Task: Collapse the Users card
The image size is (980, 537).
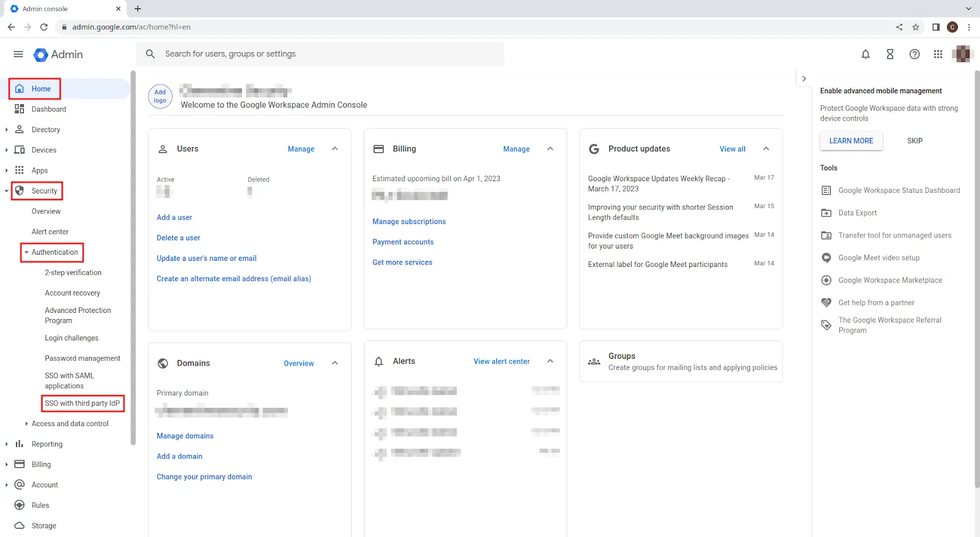Action: click(x=335, y=149)
